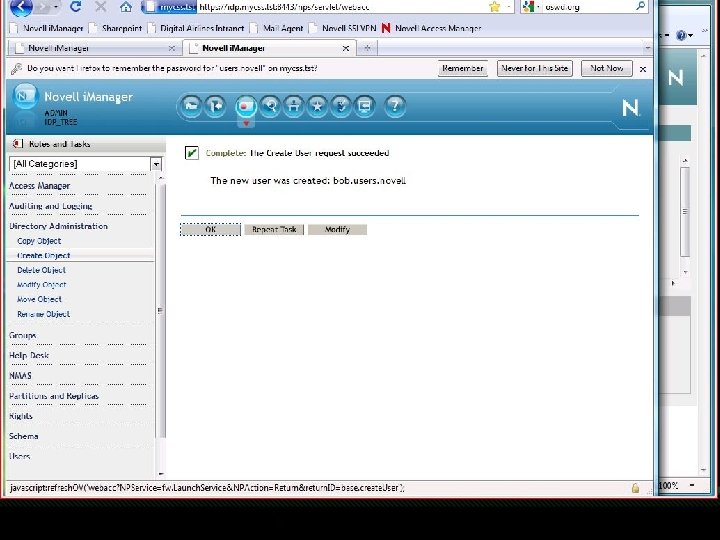
Task: Click the Modify button
Action: [338, 229]
